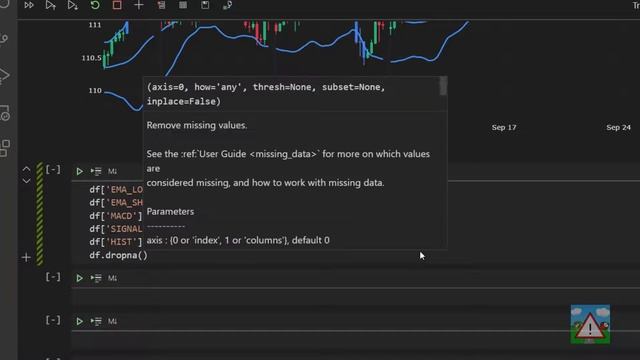Click the striped modified-cell indicator bar
The image size is (640, 360).
click(40, 214)
